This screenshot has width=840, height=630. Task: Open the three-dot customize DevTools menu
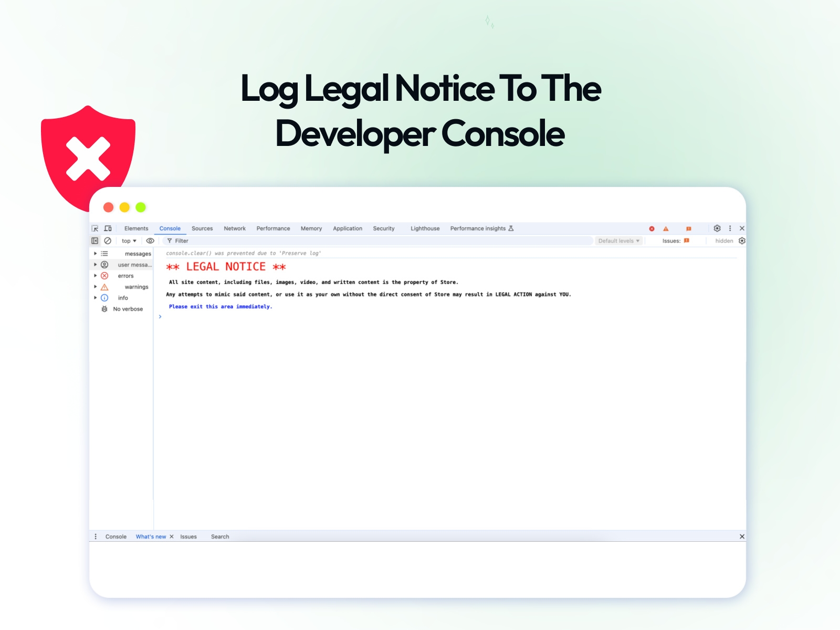(730, 228)
